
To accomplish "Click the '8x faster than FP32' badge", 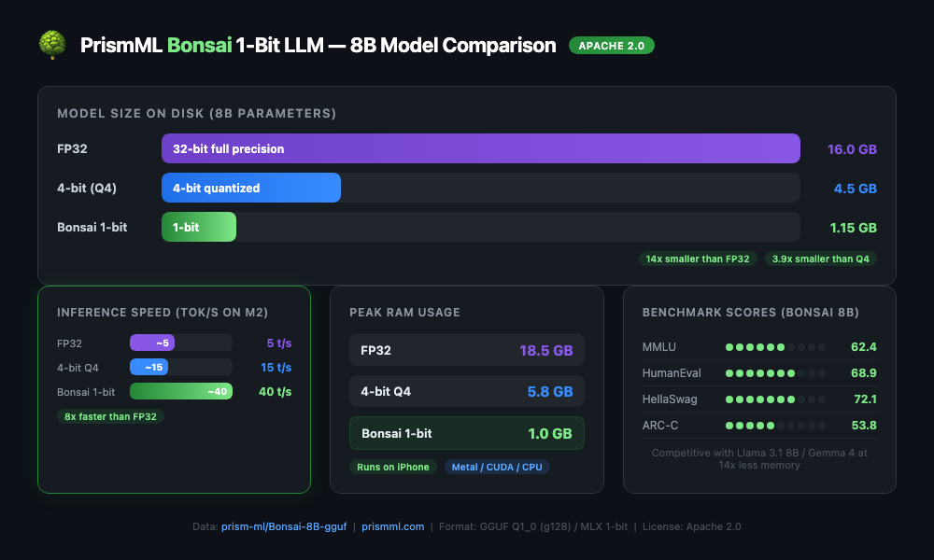I will [110, 416].
